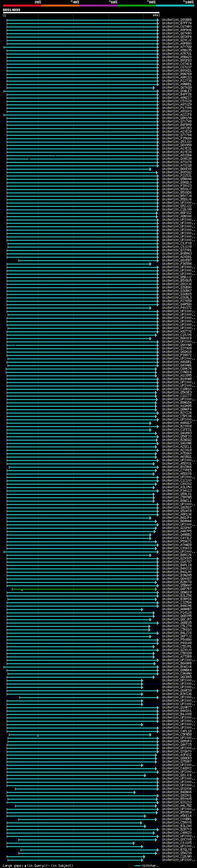Click the UniRef100_P22738 label
Viewport: 197px width, 868px height.
(177, 81)
